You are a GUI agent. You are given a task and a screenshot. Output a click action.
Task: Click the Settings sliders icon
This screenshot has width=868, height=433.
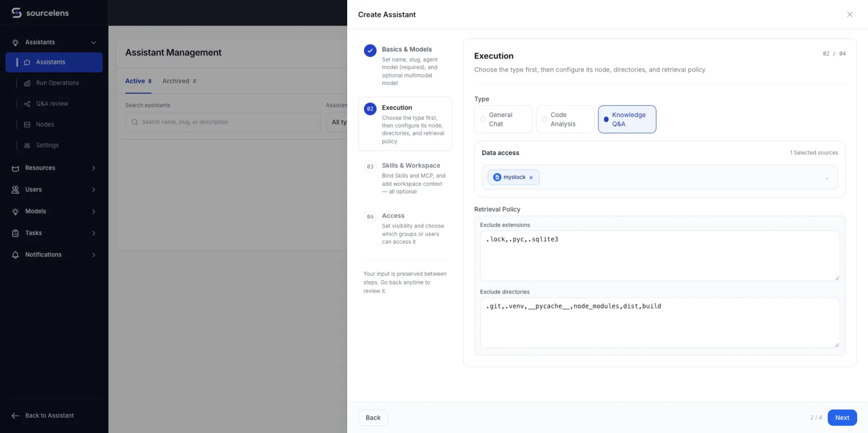[x=27, y=145]
